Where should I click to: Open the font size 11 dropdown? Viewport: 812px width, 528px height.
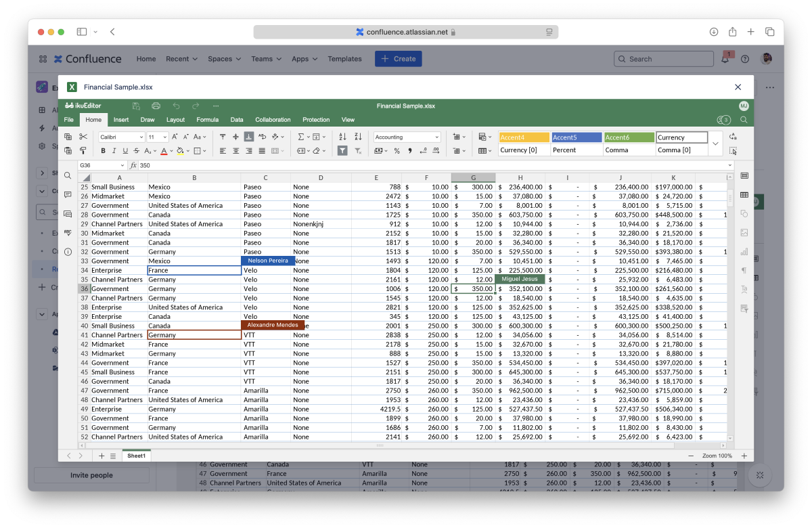[157, 137]
